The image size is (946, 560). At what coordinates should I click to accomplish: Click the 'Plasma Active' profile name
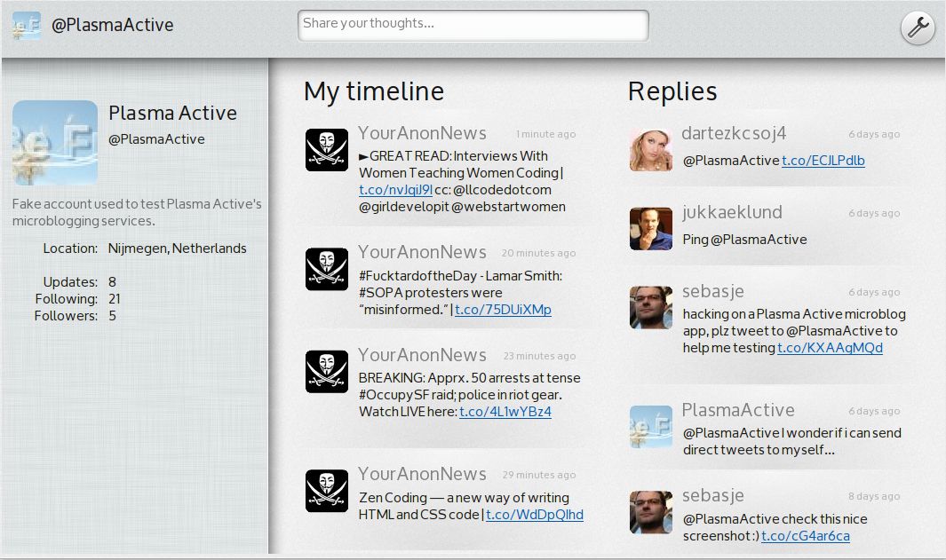(172, 113)
